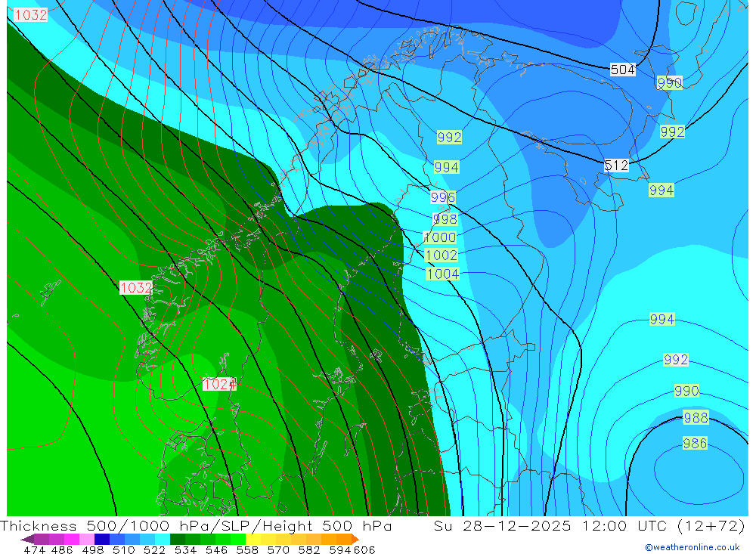The height and width of the screenshot is (554, 756).
Task: Click the forecast date 'Su 28-12-2025 12:00 UTC (12+72)'
Action: point(589,525)
